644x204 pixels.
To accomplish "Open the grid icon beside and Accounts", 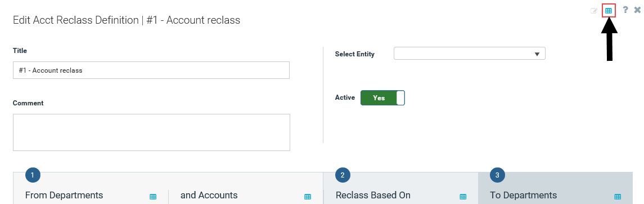I will 308,197.
